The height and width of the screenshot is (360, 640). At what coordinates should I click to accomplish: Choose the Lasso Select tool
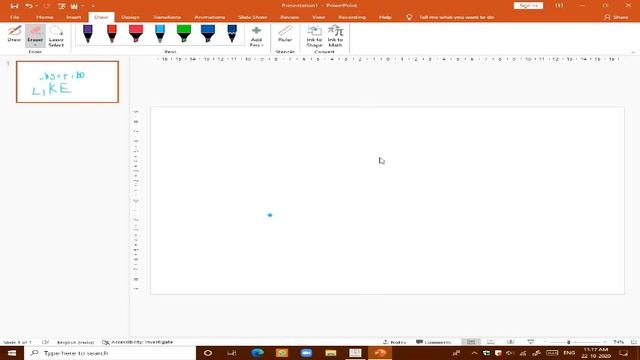point(56,36)
